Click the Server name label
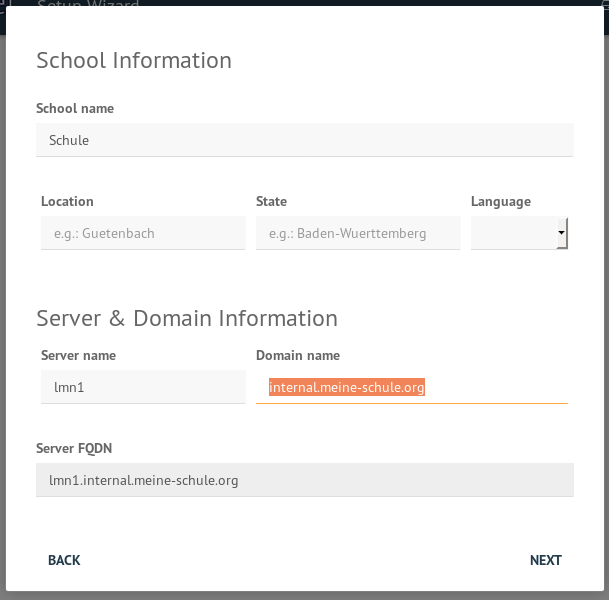This screenshot has height=600, width=609. (78, 355)
